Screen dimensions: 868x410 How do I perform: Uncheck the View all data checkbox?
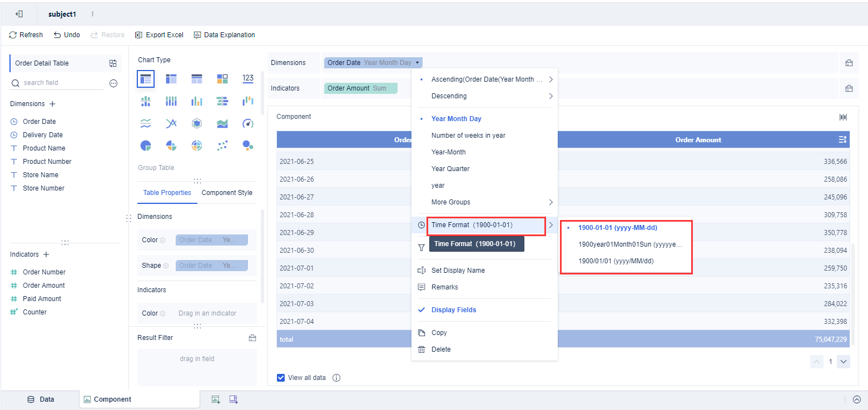(281, 377)
